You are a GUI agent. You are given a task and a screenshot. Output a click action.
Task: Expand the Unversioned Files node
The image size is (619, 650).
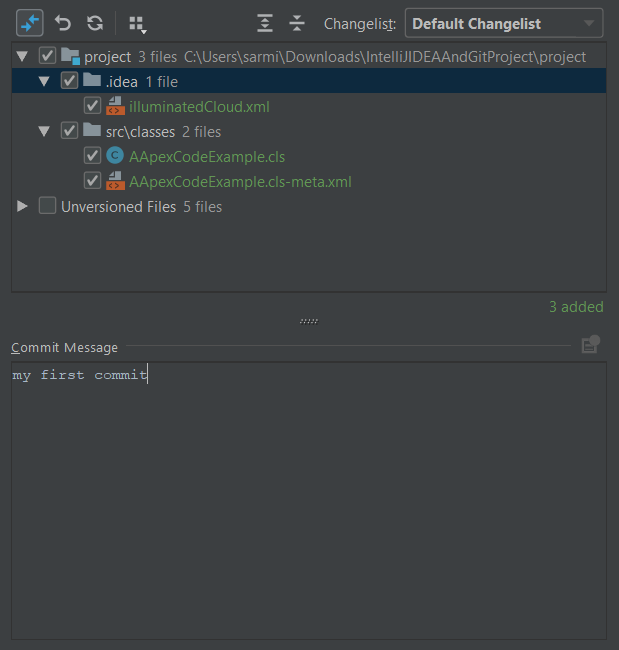[x=23, y=206]
